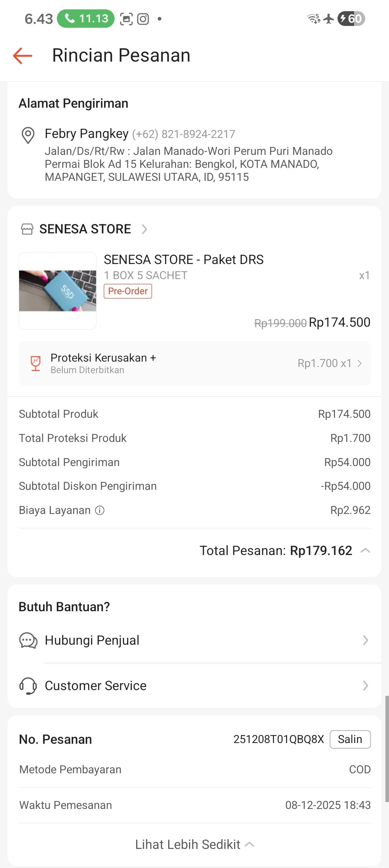Tap the Customer Service headset icon
Image resolution: width=389 pixels, height=868 pixels.
click(28, 685)
